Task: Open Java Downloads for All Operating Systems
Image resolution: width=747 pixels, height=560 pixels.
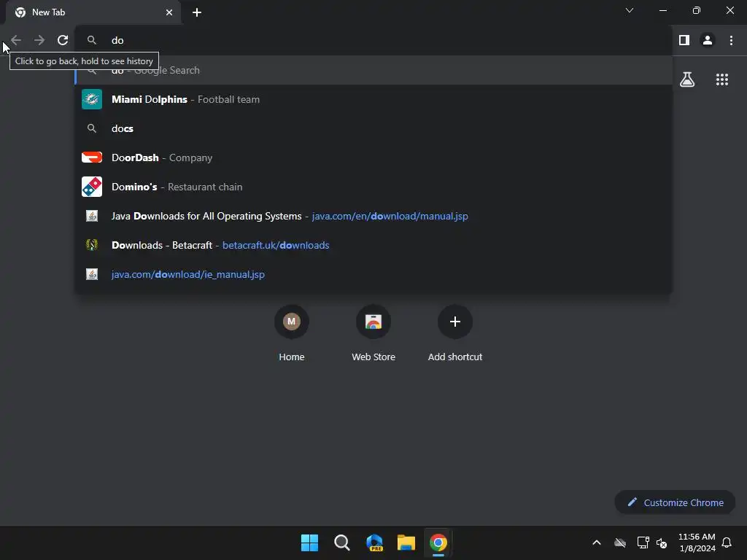Action: pos(373,216)
